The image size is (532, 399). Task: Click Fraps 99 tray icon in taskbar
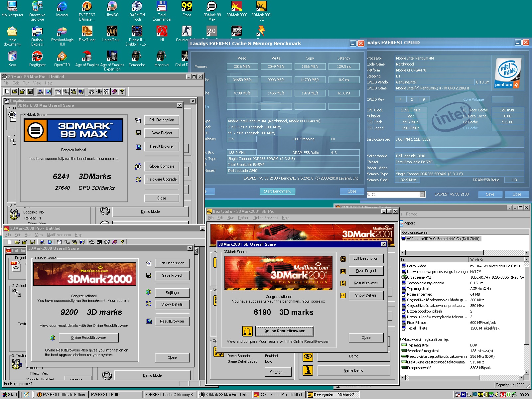pos(480,395)
